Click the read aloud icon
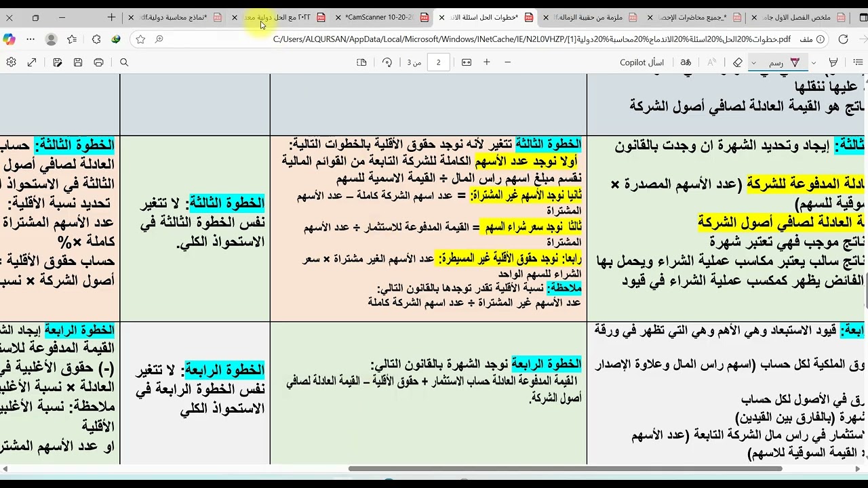The width and height of the screenshot is (868, 488). click(x=711, y=62)
